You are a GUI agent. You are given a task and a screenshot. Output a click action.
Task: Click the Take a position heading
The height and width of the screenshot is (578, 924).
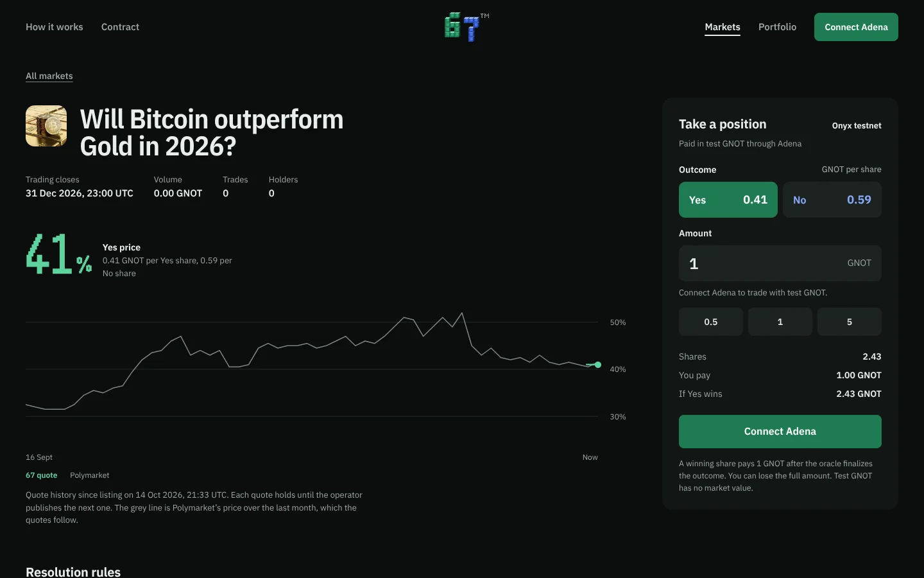click(723, 124)
